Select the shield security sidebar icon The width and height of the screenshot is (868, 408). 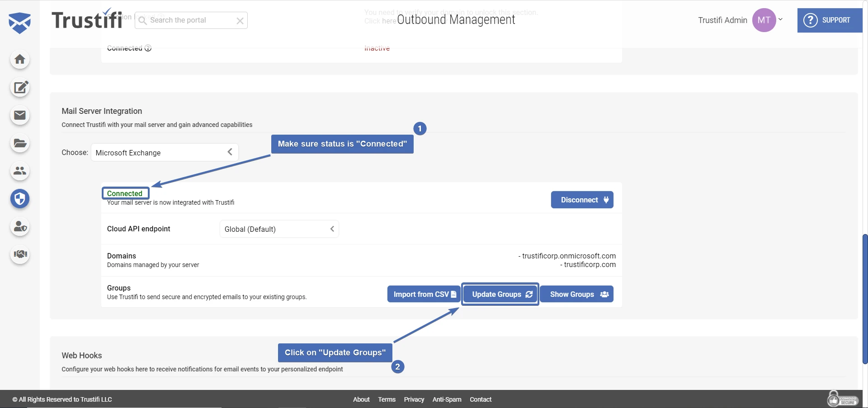click(x=20, y=199)
